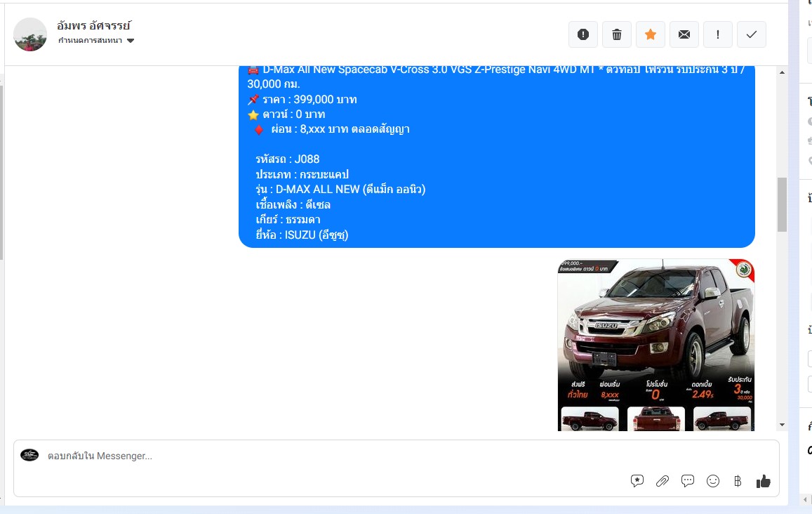The image size is (812, 514).
Task: Open the side-view truck thumbnail on left
Action: click(x=590, y=419)
